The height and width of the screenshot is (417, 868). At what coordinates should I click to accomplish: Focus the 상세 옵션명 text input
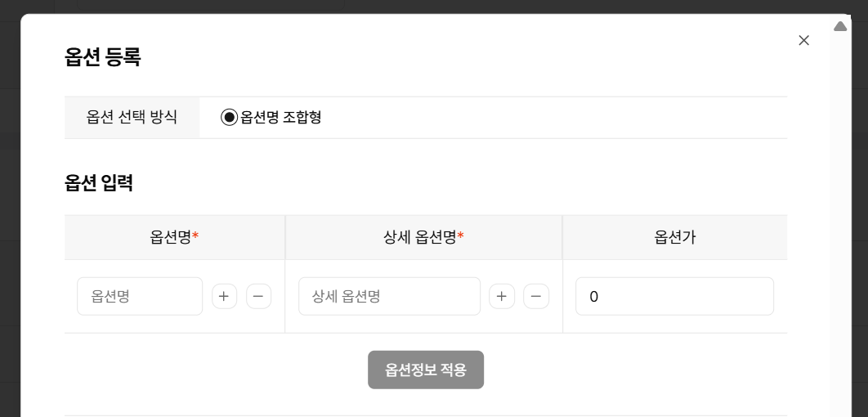pos(389,296)
